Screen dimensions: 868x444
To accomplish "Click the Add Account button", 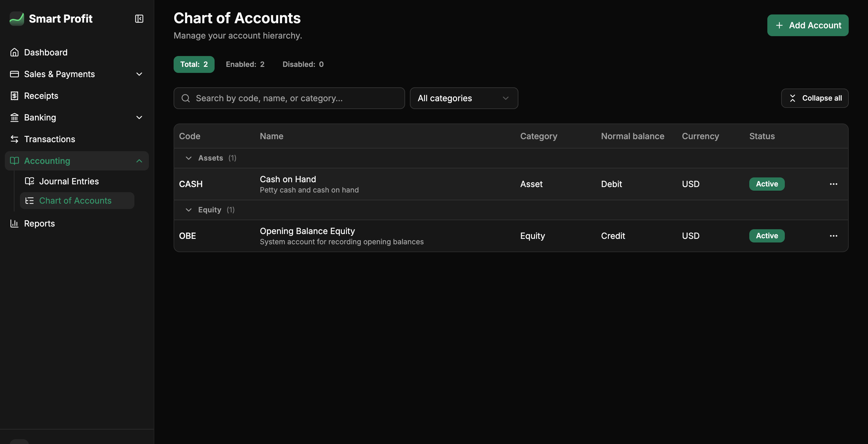I will pos(808,25).
